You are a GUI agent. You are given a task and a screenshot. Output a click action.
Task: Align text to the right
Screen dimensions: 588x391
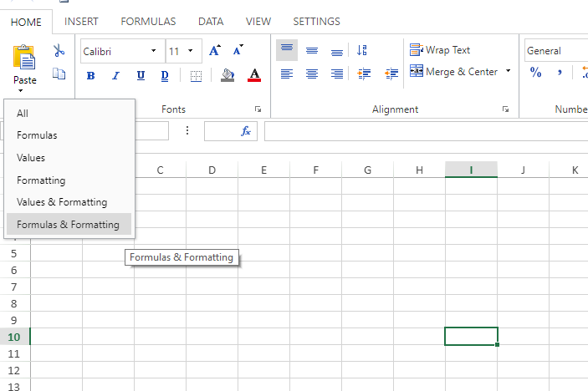coord(337,74)
